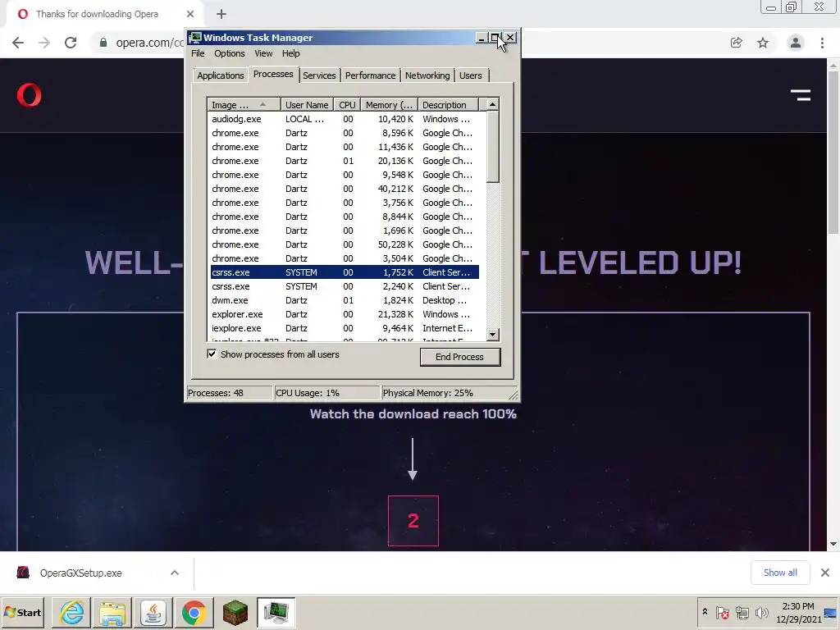Click Show Desktop button beside the clock
Image resolution: width=840 pixels, height=630 pixels.
[831, 612]
